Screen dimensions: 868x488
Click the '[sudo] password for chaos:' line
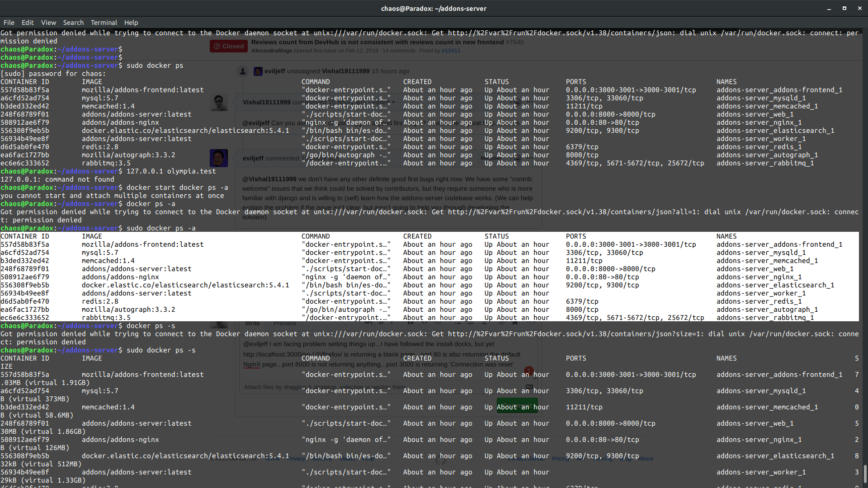(x=53, y=74)
